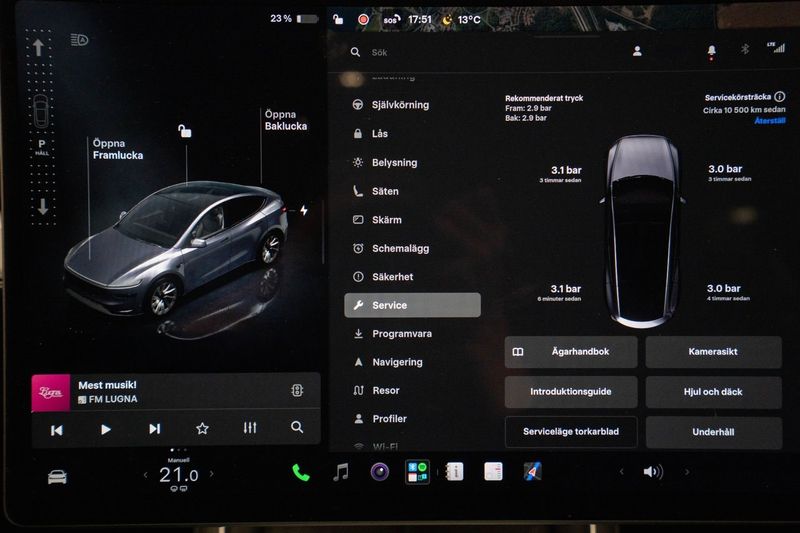Click the Underhåll button

click(713, 432)
